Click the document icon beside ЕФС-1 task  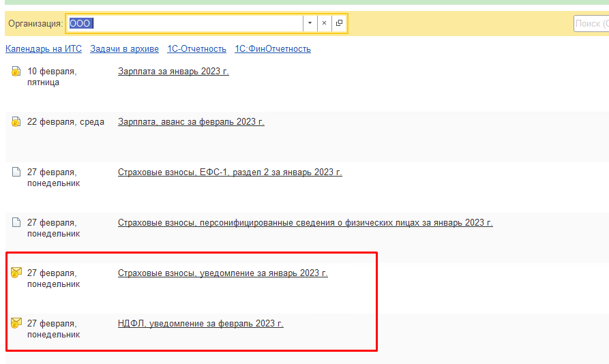(16, 172)
